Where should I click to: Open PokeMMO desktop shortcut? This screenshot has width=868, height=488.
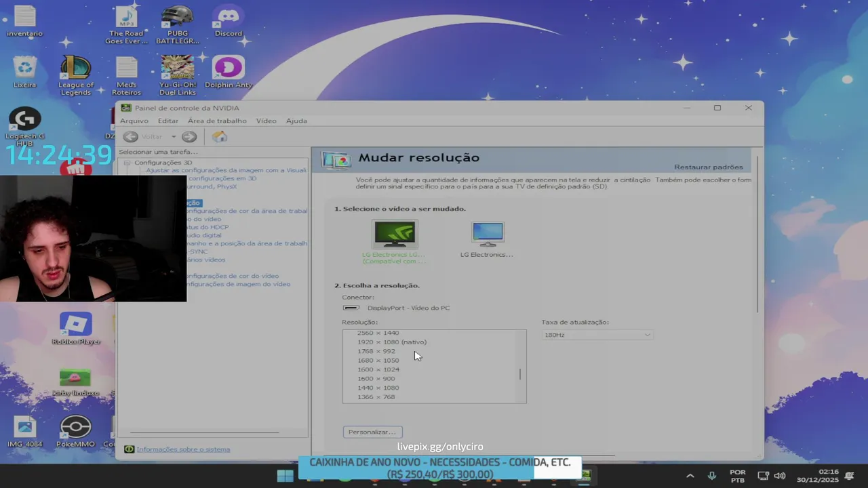(x=75, y=432)
